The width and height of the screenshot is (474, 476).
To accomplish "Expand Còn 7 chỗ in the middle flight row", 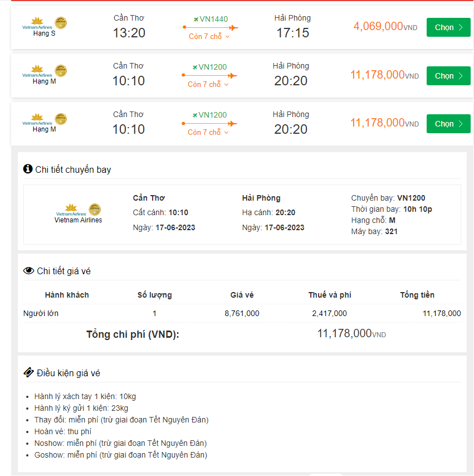I will click(x=208, y=85).
